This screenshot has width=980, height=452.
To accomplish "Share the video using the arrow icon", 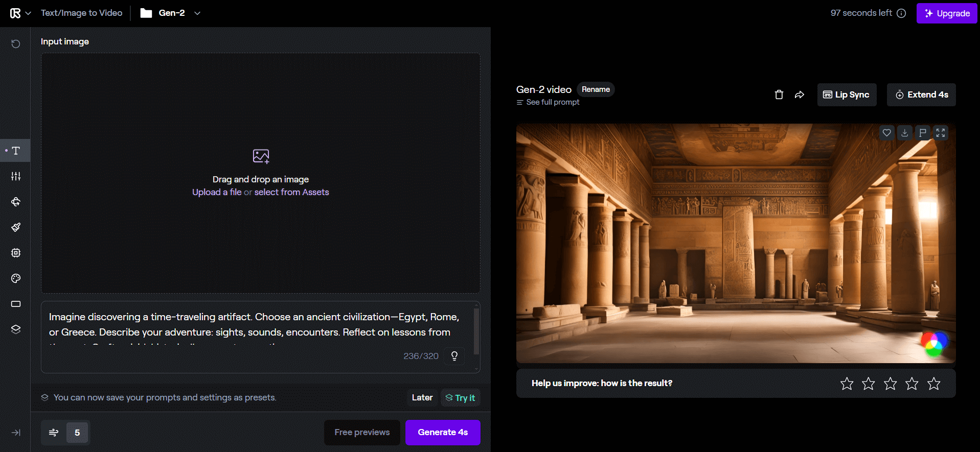I will pyautogui.click(x=800, y=94).
